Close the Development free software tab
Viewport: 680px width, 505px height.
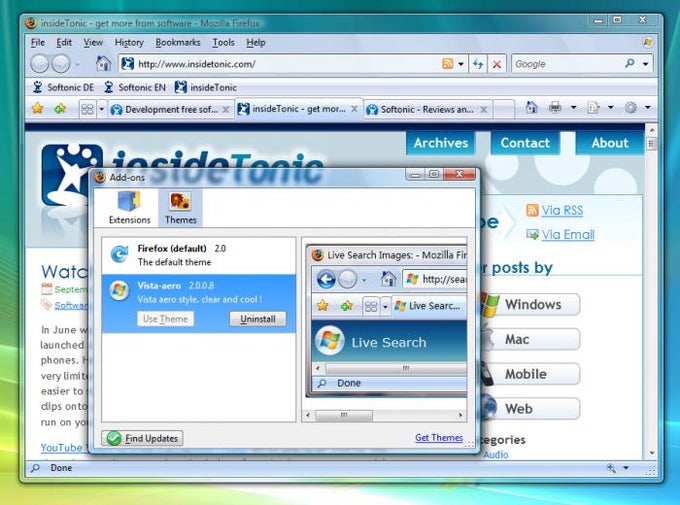226,109
